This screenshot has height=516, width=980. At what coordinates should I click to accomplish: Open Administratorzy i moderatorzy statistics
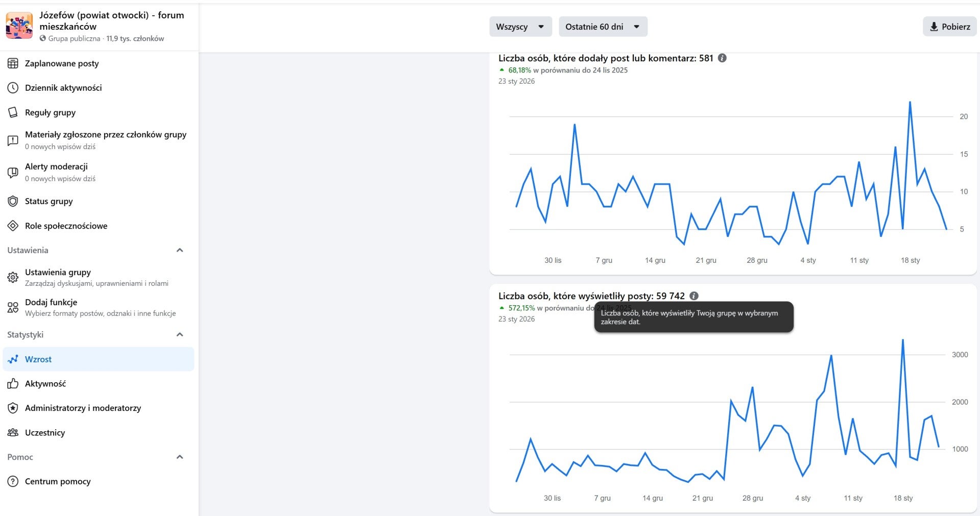(83, 408)
